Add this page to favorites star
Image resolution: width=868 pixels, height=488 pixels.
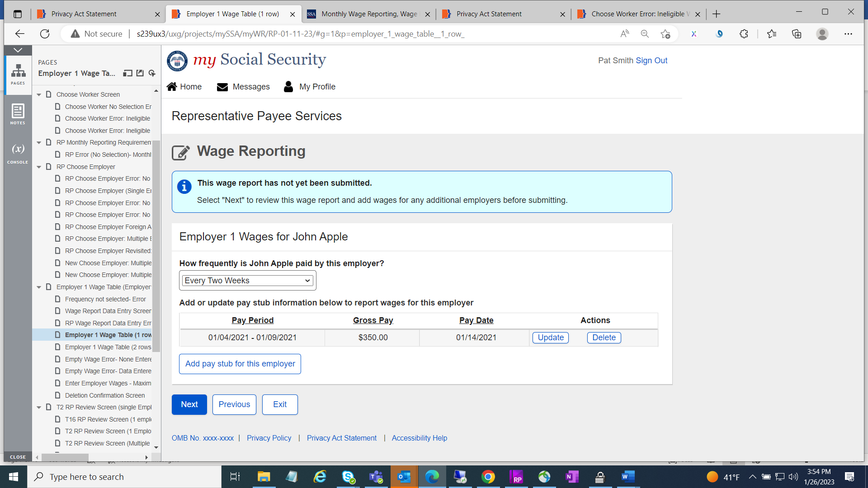coord(665,34)
